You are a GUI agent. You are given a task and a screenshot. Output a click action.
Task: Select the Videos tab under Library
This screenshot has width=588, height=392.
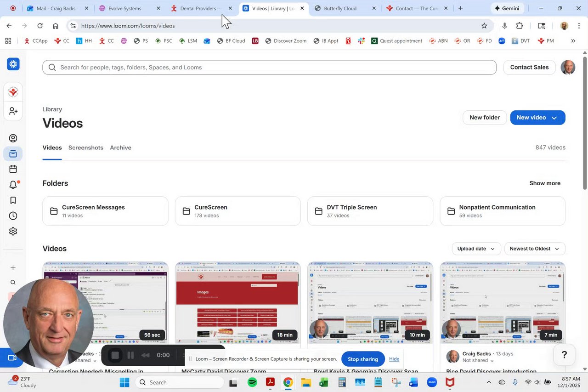click(52, 148)
